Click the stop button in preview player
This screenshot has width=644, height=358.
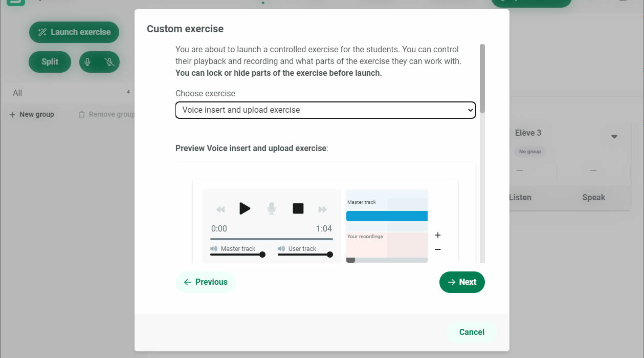coord(298,208)
